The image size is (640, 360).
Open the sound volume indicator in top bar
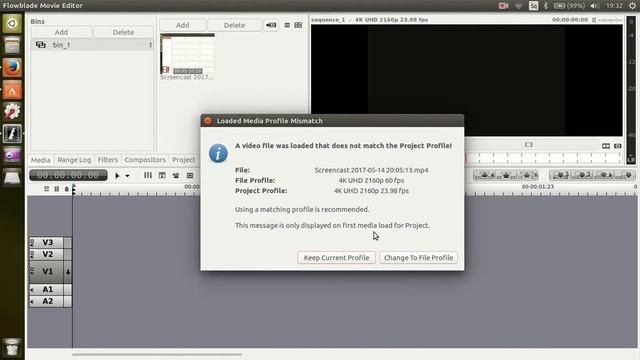[x=595, y=6]
